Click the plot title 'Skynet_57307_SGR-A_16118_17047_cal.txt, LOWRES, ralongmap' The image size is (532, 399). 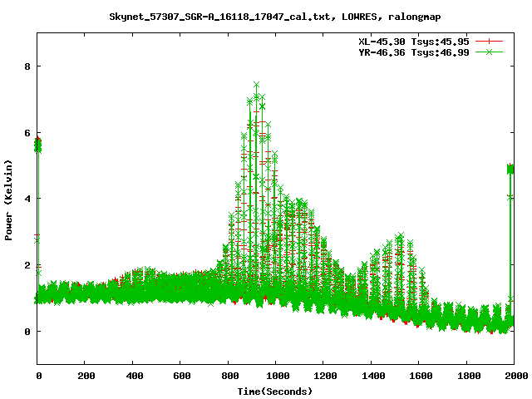[275, 17]
